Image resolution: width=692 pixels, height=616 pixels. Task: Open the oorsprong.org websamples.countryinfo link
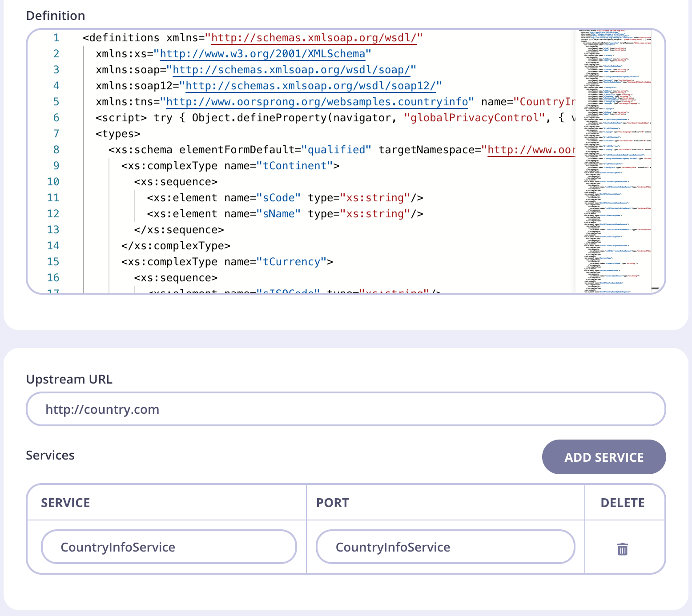[317, 102]
